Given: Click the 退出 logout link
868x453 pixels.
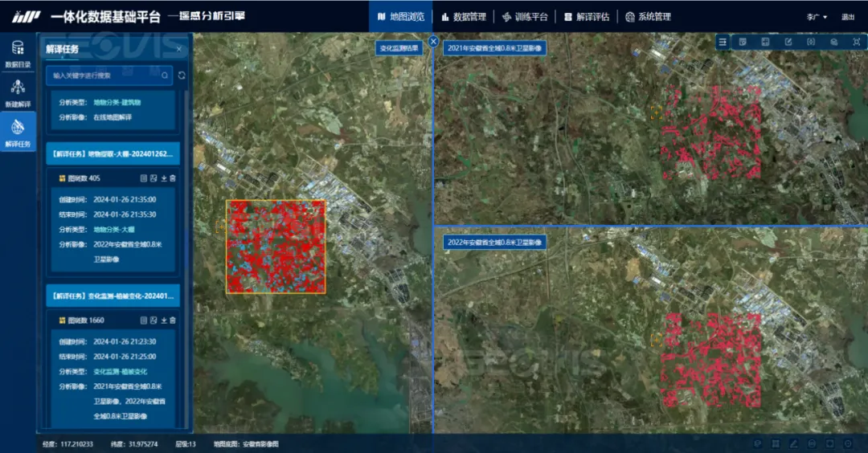Looking at the screenshot, I should click(x=848, y=17).
